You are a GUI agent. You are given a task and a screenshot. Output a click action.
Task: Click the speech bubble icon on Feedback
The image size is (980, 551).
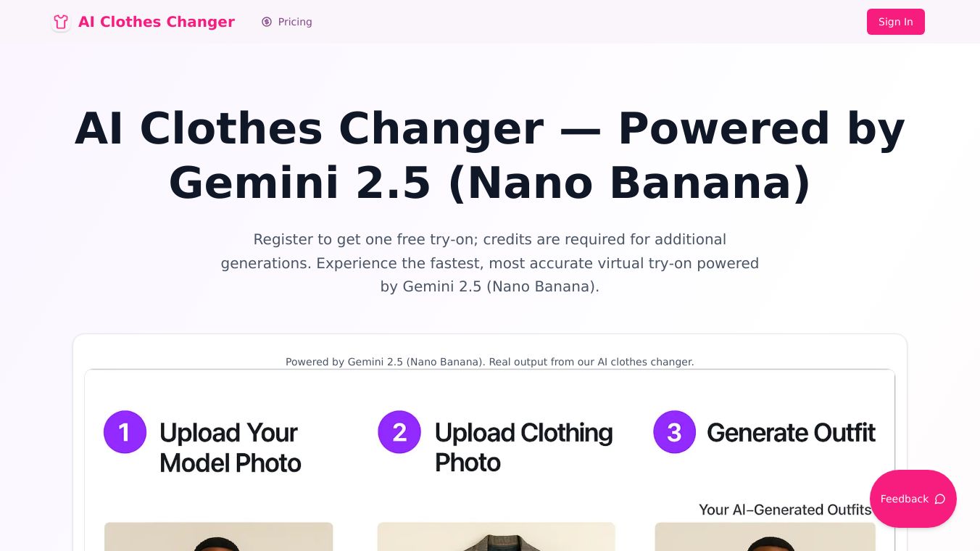(x=940, y=499)
